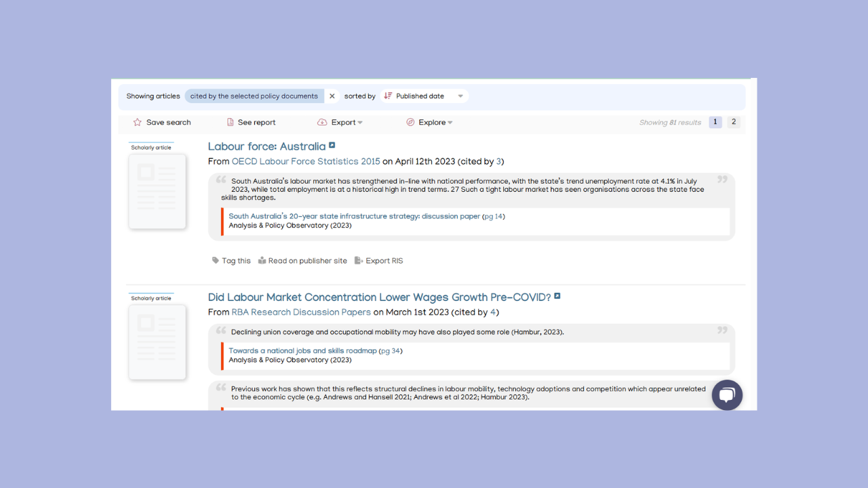Click the Labour force: Australia article thumbnail

click(x=157, y=191)
